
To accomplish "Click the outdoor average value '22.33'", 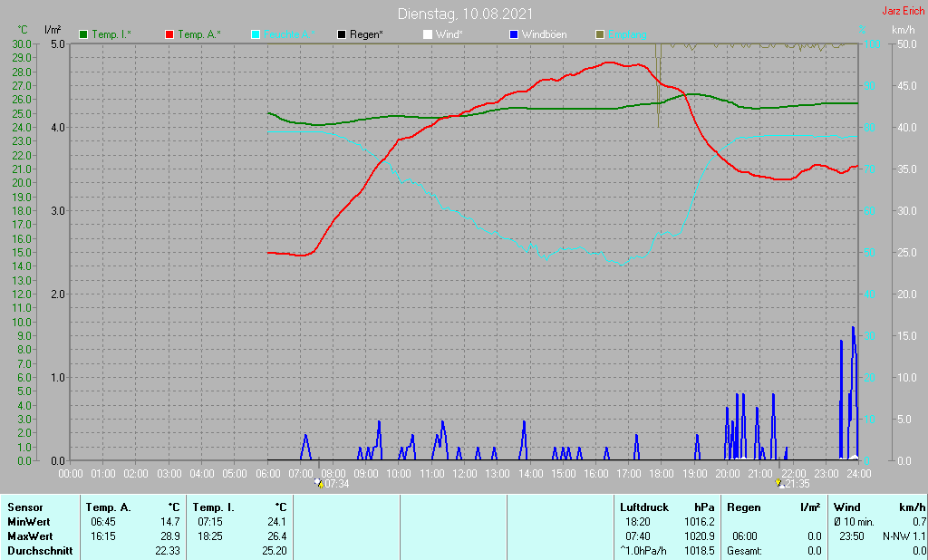I will point(168,550).
